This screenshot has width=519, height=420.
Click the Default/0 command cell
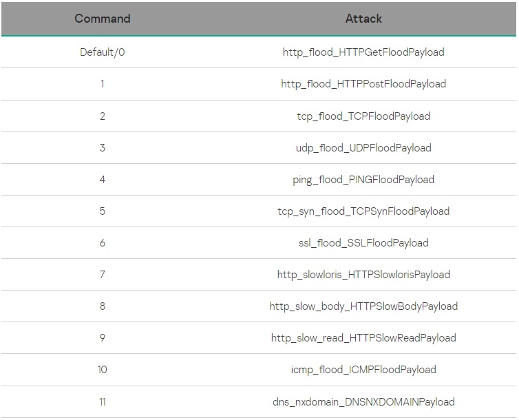[x=103, y=52]
